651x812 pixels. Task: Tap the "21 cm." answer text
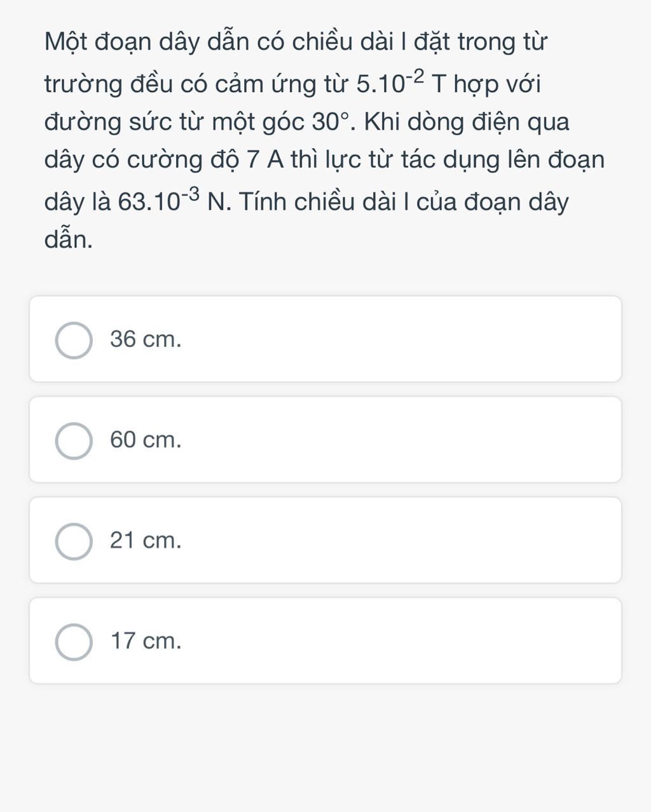pos(146,541)
